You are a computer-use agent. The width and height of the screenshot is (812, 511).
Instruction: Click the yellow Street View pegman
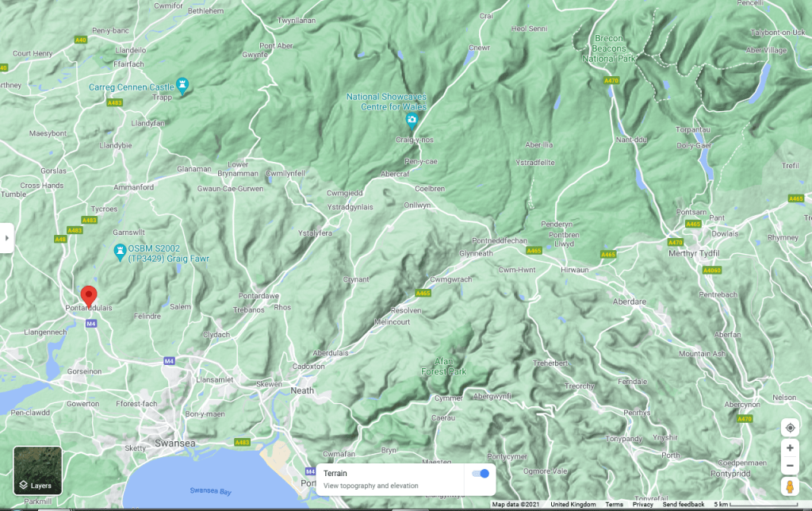click(790, 486)
